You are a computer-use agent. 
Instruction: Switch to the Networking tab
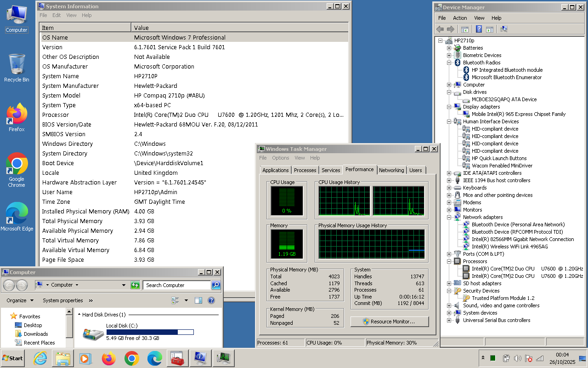click(391, 170)
